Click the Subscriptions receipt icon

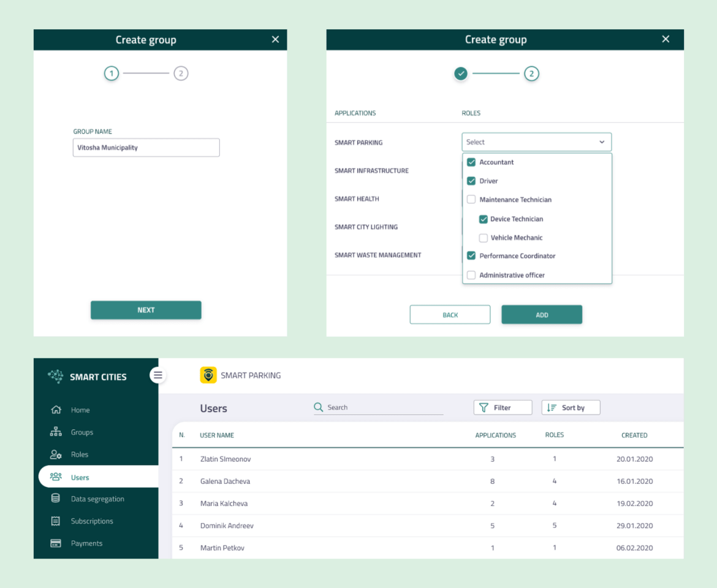pos(56,521)
